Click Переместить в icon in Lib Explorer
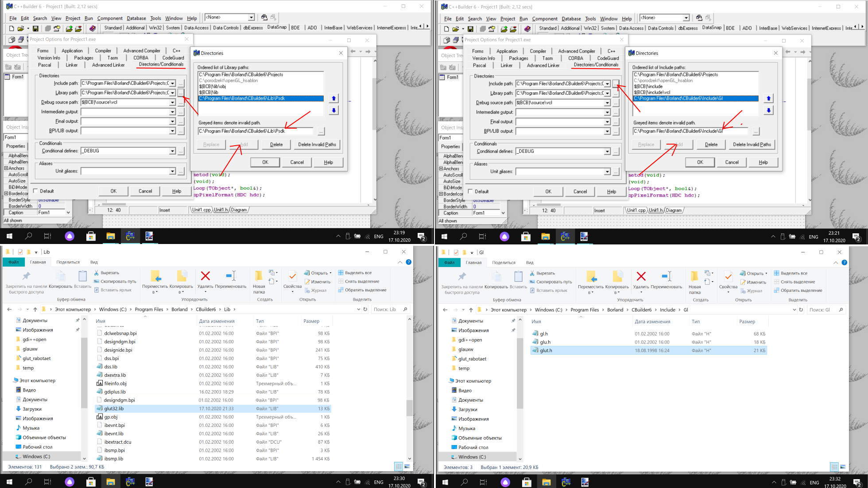This screenshot has height=488, width=868. point(155,276)
